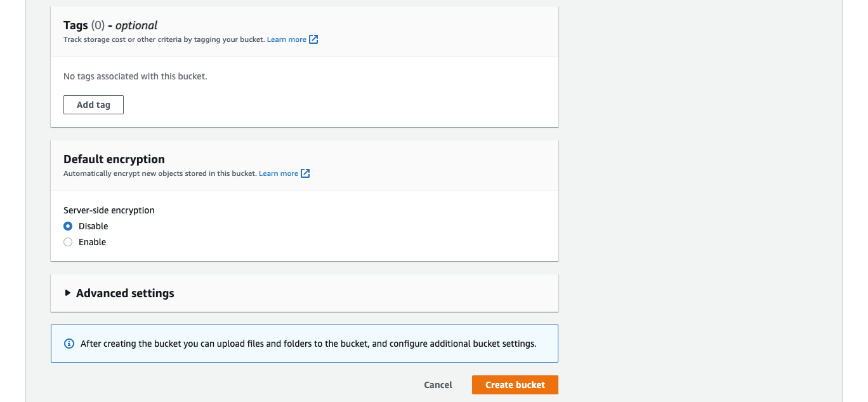
Task: Click the Default encryption heading
Action: (114, 159)
